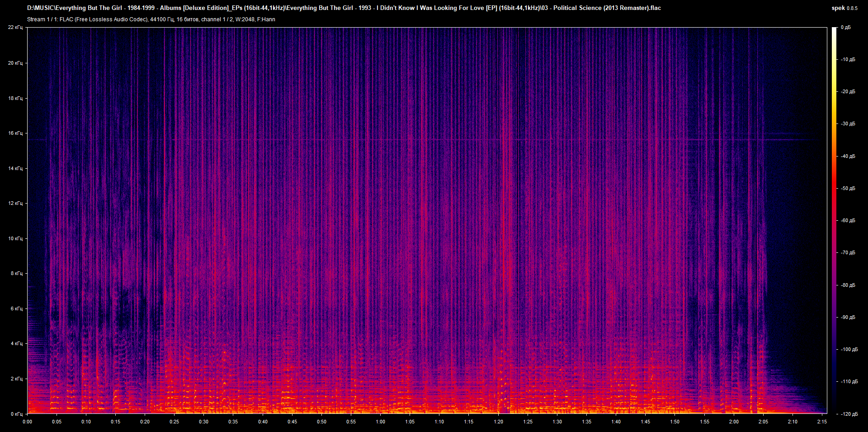Image resolution: width=868 pixels, height=432 pixels.
Task: Click the '0 кГц' frequency axis label
Action: pyautogui.click(x=17, y=414)
